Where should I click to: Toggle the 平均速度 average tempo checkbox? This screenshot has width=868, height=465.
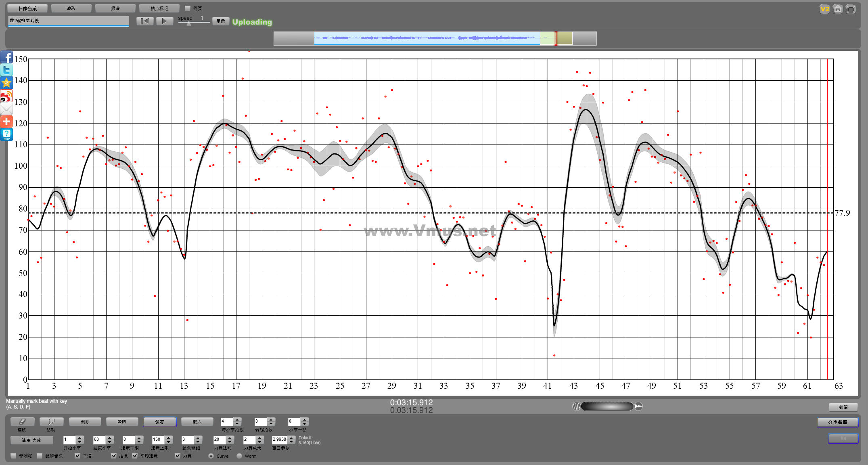click(x=135, y=456)
